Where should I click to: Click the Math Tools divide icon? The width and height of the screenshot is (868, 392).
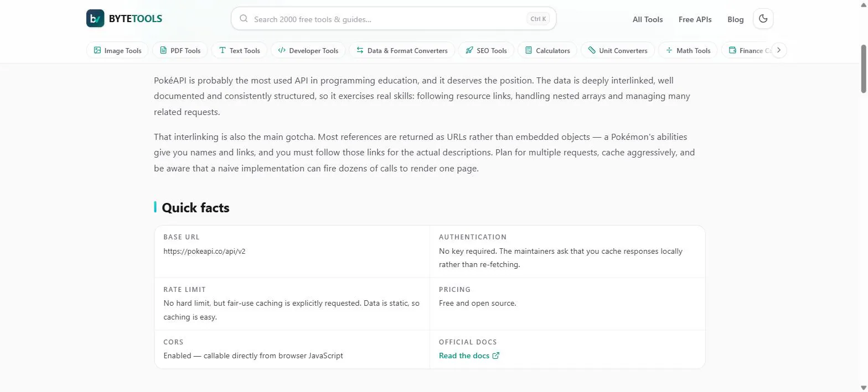click(x=669, y=50)
